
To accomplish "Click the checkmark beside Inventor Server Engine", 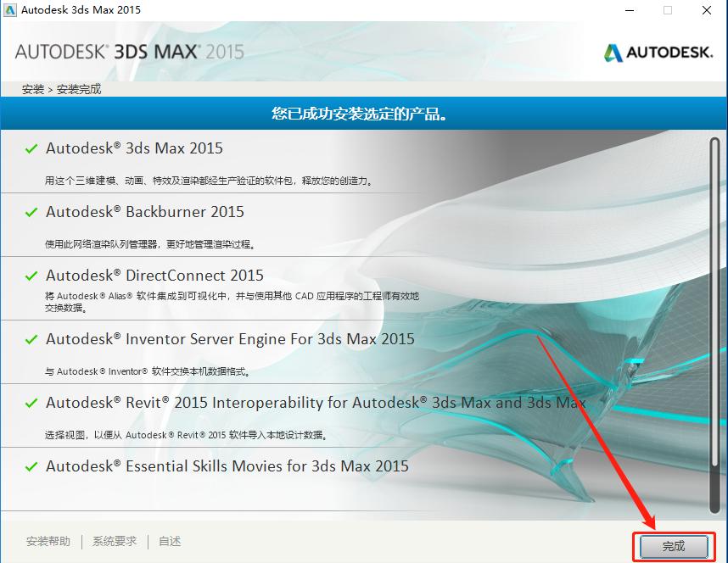I will point(31,338).
